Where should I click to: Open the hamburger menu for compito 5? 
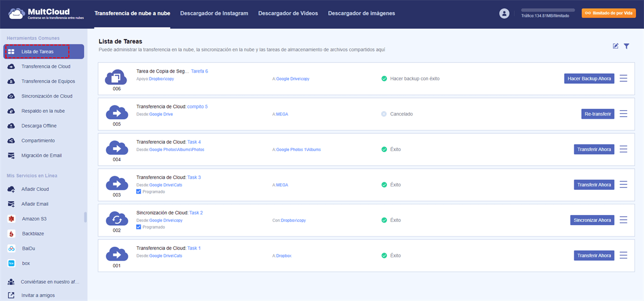coord(623,114)
